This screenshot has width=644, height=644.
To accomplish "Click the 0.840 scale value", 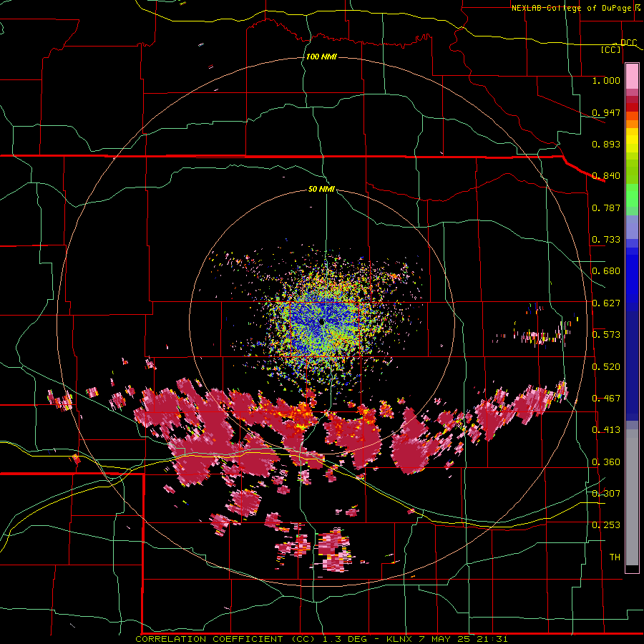I will point(606,176).
